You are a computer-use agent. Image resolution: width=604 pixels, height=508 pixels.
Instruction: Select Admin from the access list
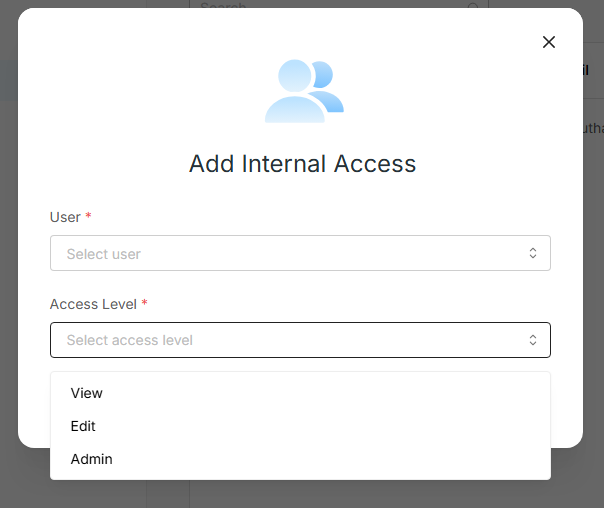pyautogui.click(x=91, y=459)
